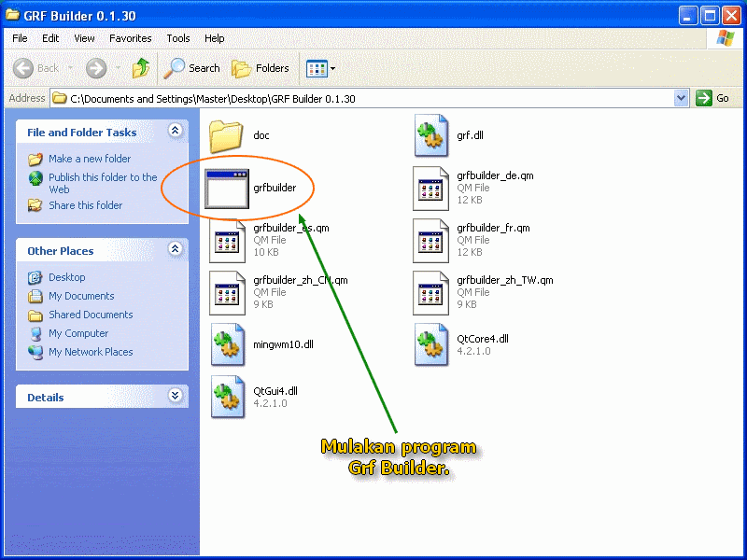Image resolution: width=747 pixels, height=560 pixels.
Task: Click the Details header text
Action: 45,398
